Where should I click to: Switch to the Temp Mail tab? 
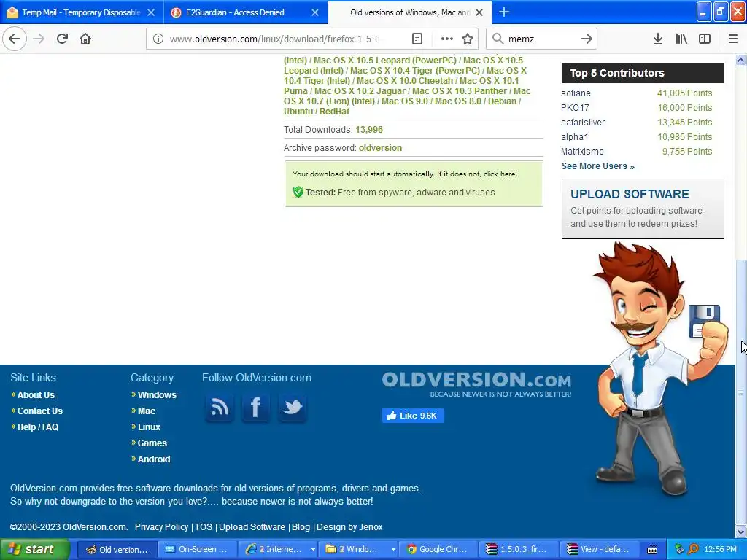coord(82,12)
